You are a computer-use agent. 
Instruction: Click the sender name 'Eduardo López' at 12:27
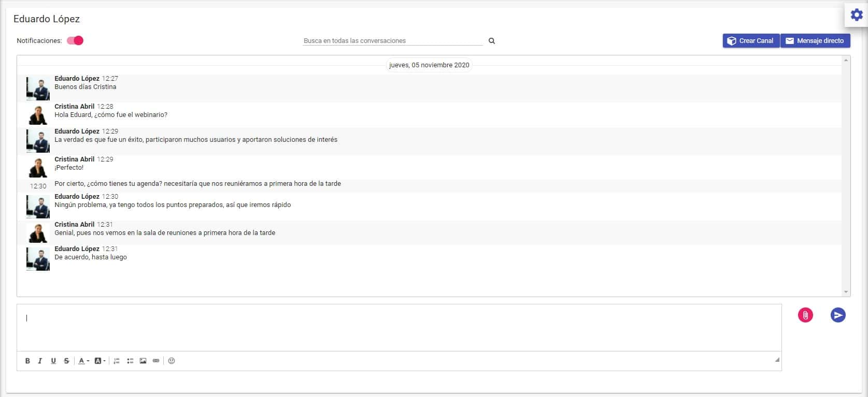(x=77, y=79)
